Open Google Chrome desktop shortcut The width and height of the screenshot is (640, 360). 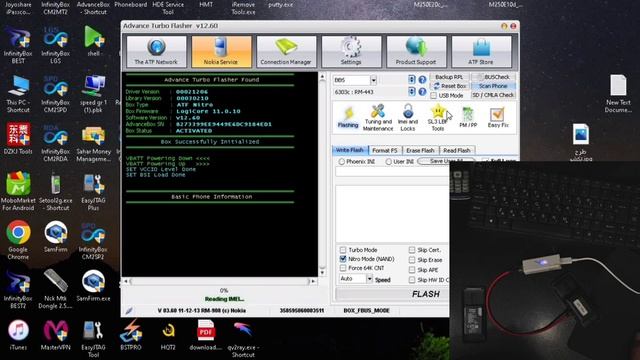tap(18, 240)
